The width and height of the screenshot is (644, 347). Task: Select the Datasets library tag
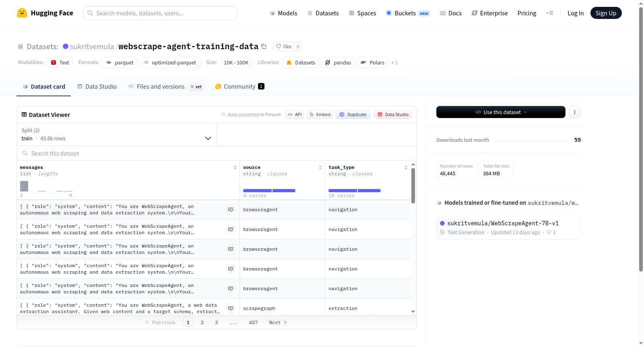pyautogui.click(x=301, y=62)
